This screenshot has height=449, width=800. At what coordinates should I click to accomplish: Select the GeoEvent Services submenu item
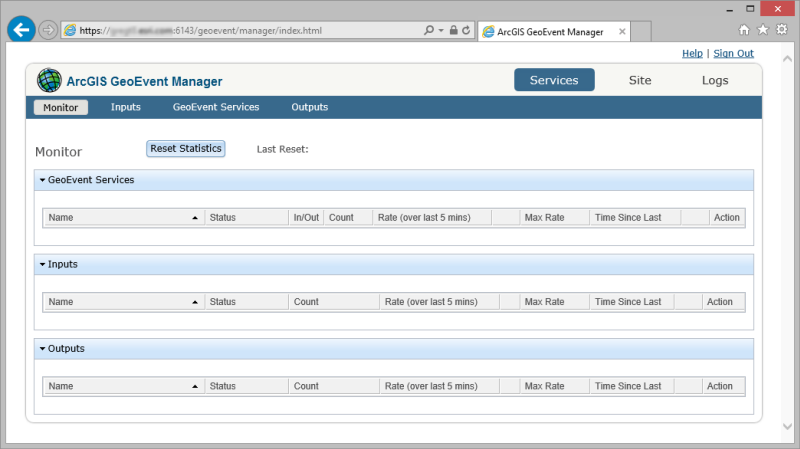pos(216,107)
